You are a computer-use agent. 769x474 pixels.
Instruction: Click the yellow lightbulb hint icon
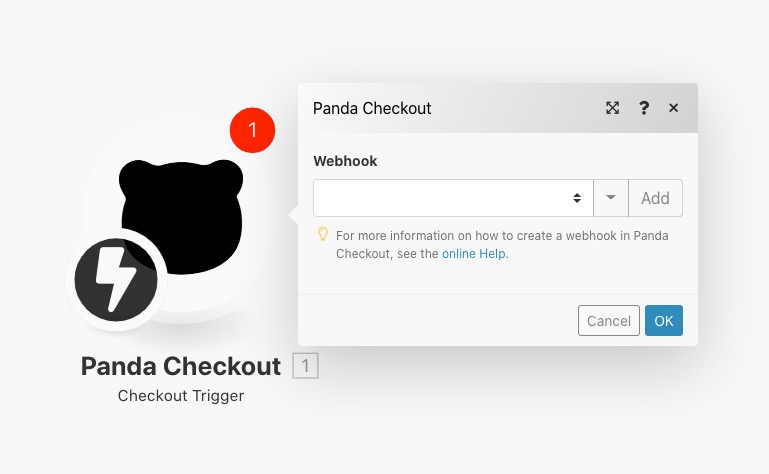click(323, 234)
